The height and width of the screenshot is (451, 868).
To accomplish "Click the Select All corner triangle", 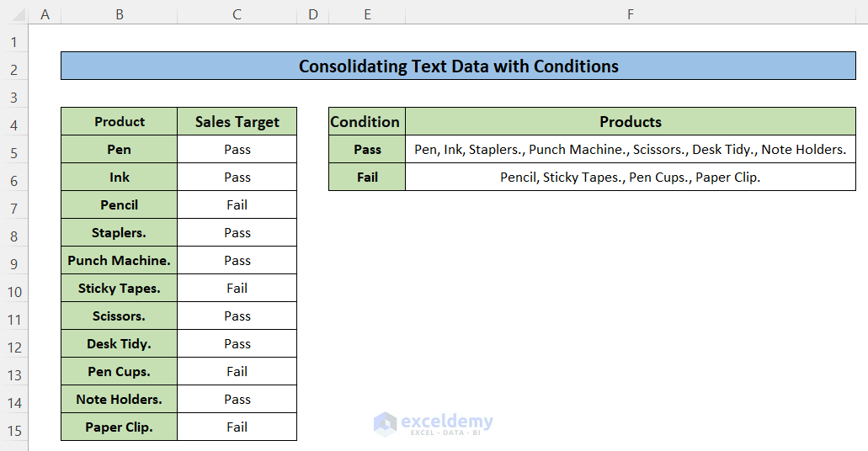I will click(x=17, y=14).
